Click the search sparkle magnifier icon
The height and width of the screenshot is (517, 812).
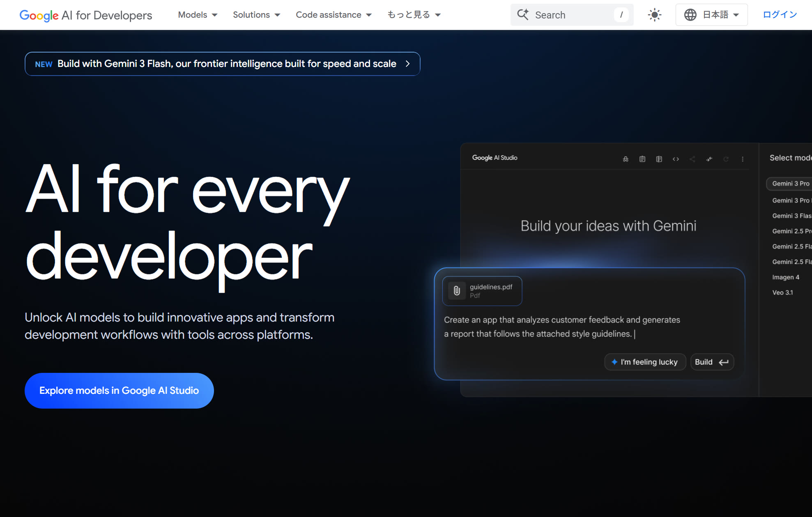click(523, 15)
